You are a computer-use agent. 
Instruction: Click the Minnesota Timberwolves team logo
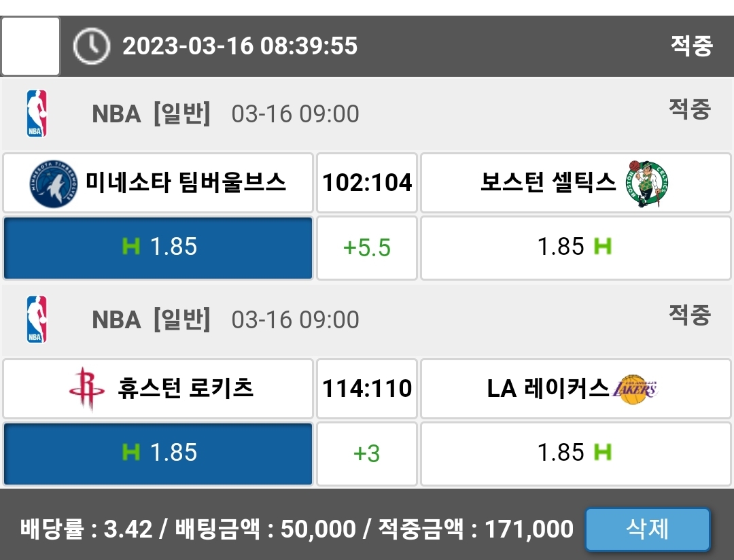coord(54,183)
